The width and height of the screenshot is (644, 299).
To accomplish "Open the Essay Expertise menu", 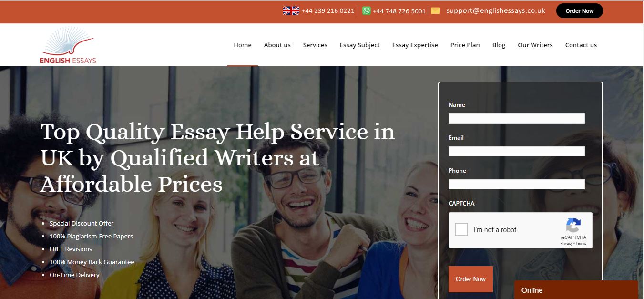I will tap(415, 45).
